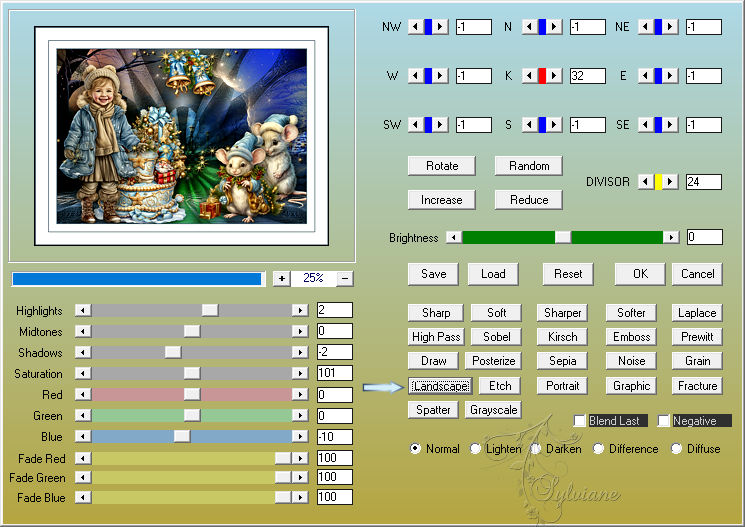Select Difference blend mode radio
The image size is (745, 527).
coord(599,449)
